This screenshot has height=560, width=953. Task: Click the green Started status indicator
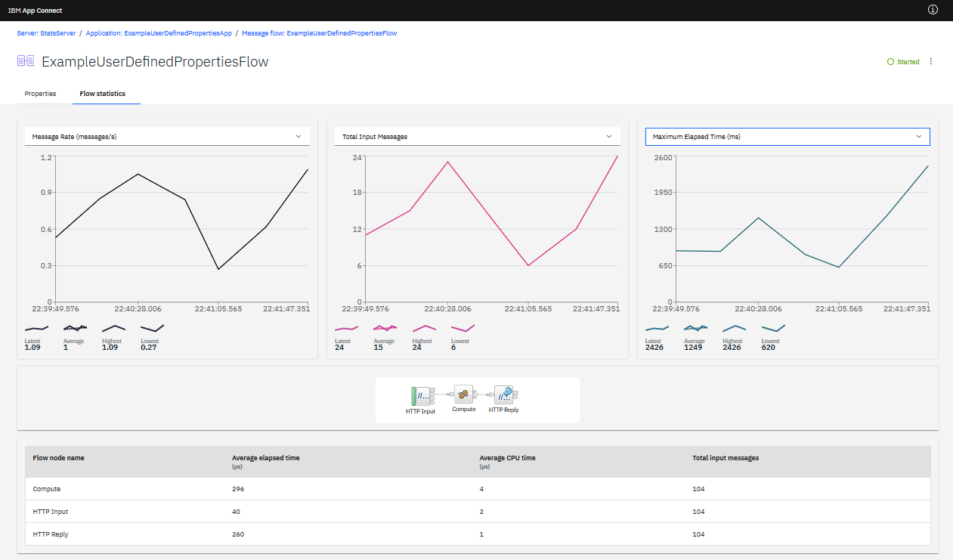coord(903,62)
